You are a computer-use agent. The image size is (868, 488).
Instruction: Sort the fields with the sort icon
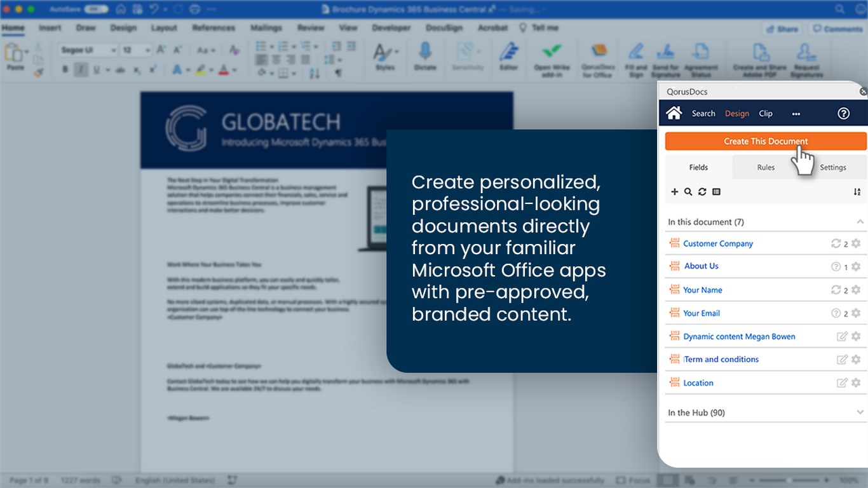857,192
